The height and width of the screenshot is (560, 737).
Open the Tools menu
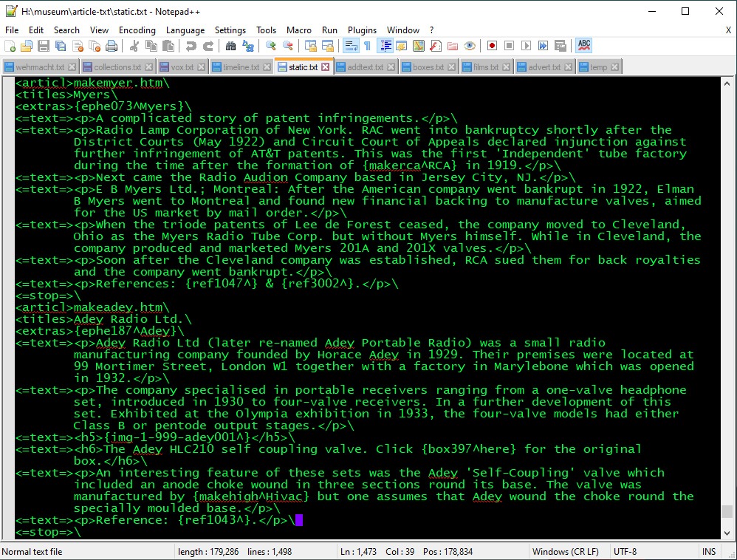[266, 30]
